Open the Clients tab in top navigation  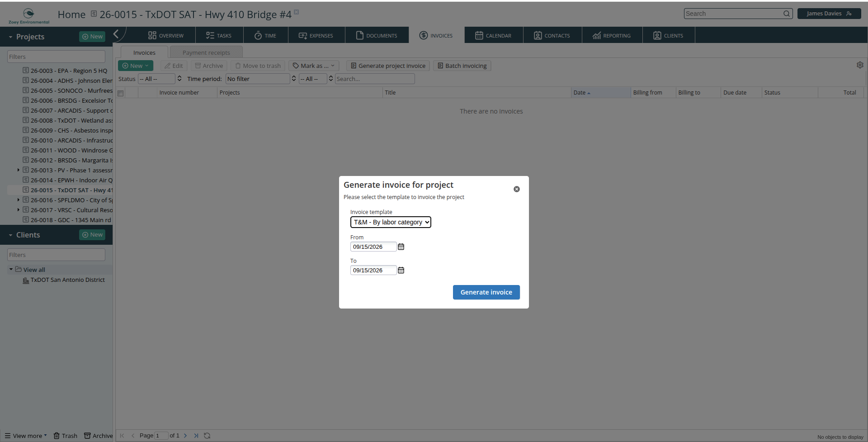click(x=668, y=35)
